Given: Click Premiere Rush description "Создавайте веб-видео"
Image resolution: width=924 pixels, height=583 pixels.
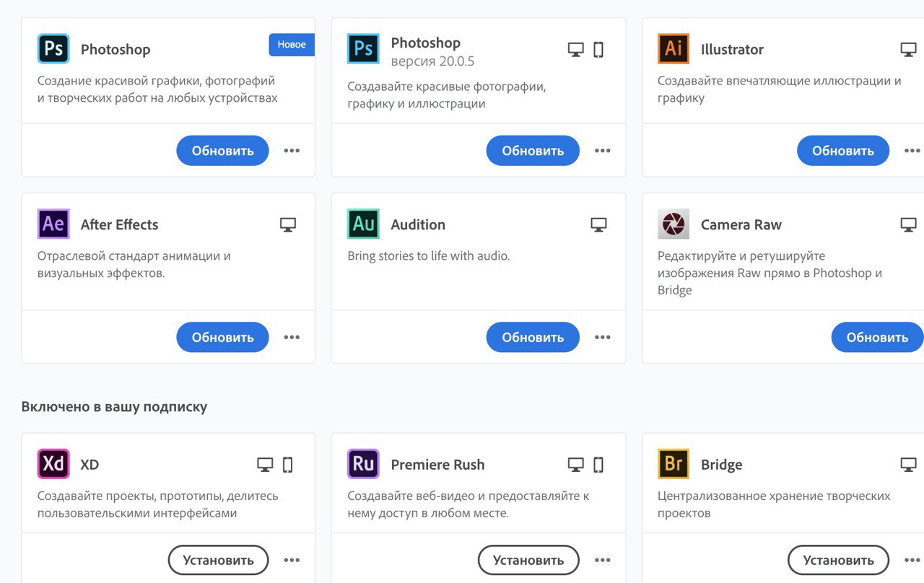Looking at the screenshot, I should point(468,504).
